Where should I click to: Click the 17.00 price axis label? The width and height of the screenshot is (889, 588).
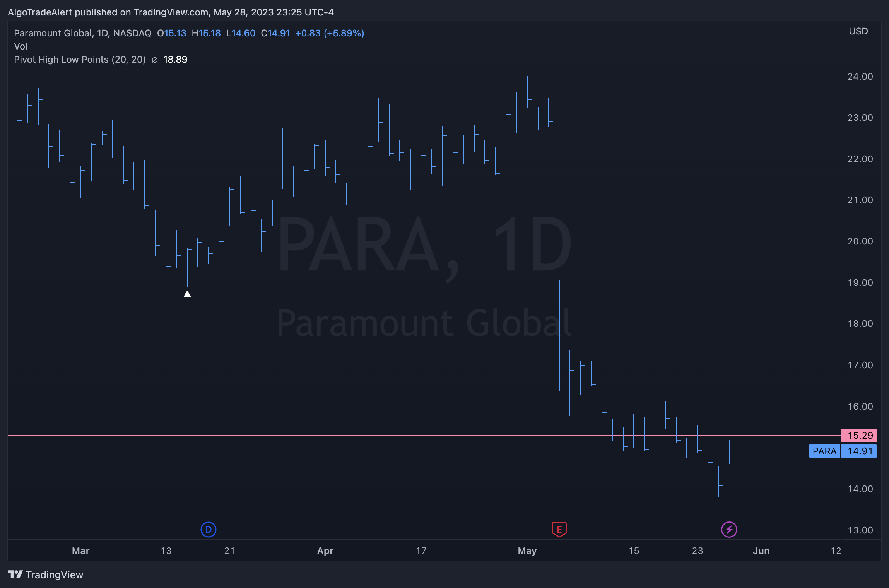(x=860, y=365)
